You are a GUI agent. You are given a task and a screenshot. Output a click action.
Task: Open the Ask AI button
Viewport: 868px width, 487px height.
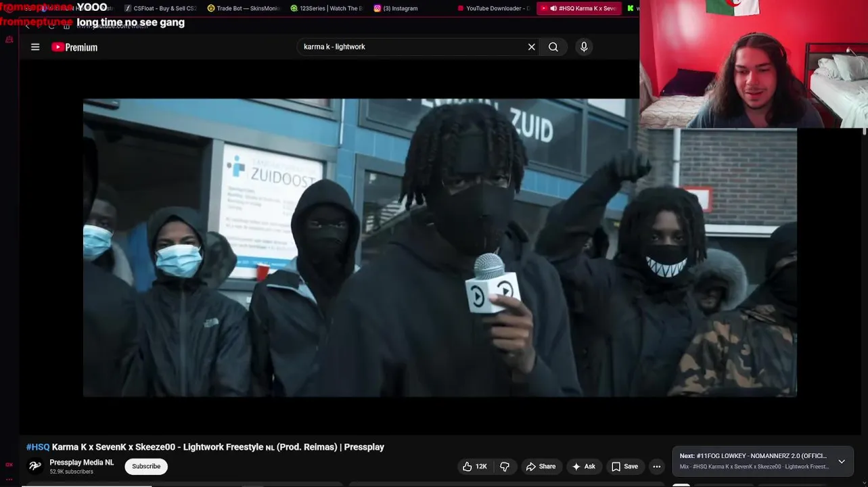coord(583,467)
